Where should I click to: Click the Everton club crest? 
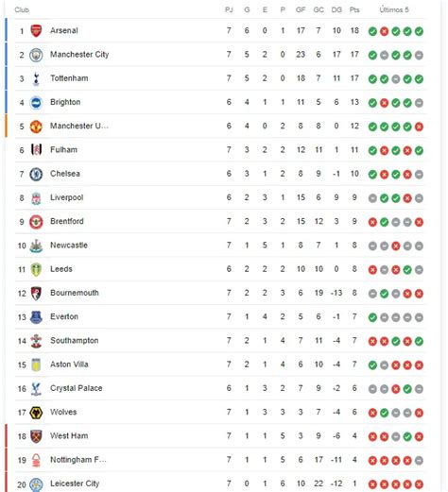[36, 317]
